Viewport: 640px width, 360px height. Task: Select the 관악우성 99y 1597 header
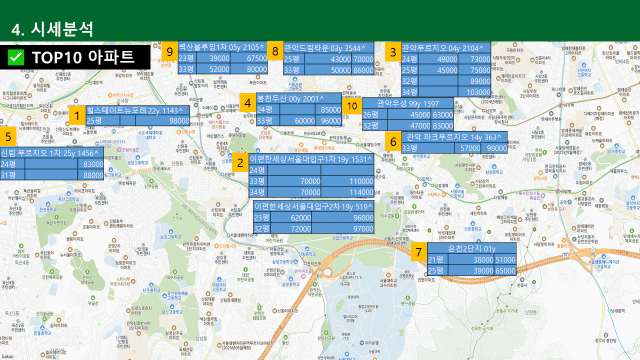pyautogui.click(x=408, y=104)
